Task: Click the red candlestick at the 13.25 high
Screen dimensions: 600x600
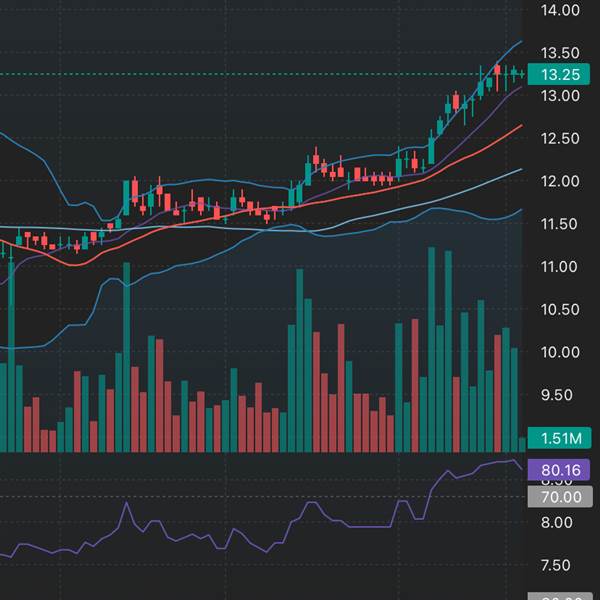Action: click(x=497, y=78)
